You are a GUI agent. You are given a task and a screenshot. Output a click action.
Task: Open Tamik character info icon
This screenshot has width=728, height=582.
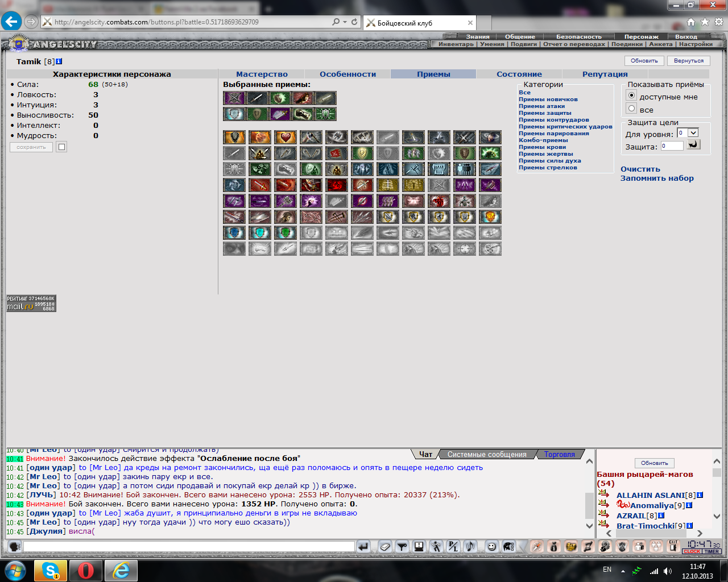(59, 61)
